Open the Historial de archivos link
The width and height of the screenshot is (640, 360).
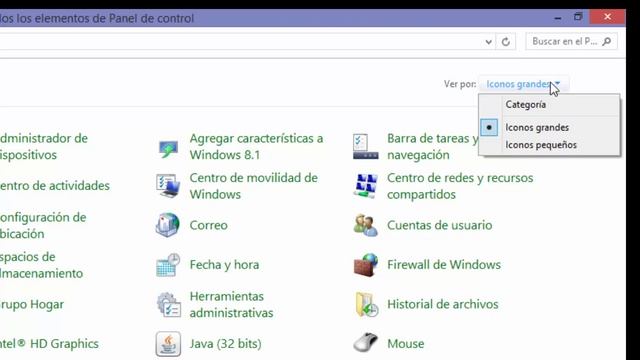(442, 304)
